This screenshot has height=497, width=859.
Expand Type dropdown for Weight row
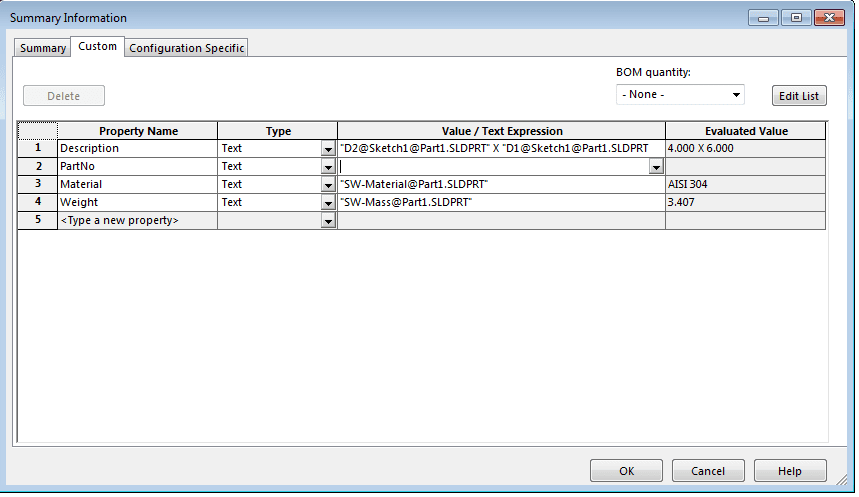[328, 203]
